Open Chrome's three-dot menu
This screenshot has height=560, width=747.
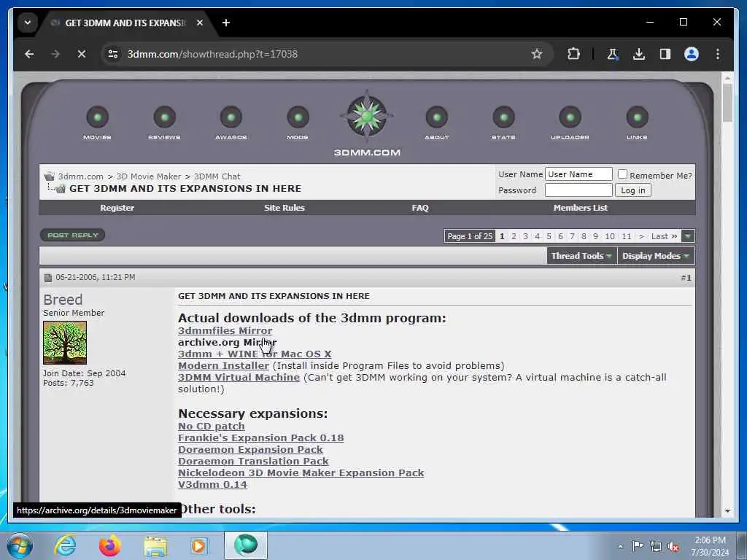(x=718, y=54)
